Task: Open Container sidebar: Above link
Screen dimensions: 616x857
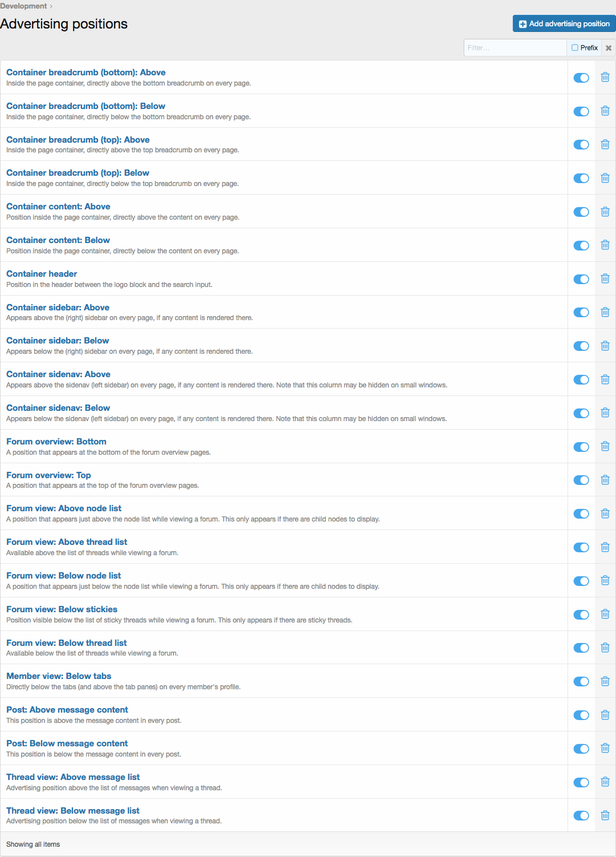Action: [58, 308]
